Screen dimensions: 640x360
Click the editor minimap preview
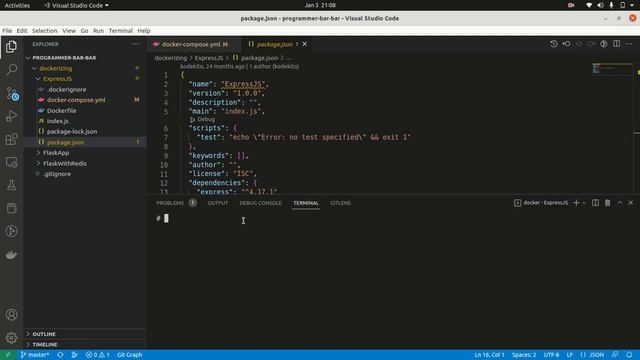(612, 69)
